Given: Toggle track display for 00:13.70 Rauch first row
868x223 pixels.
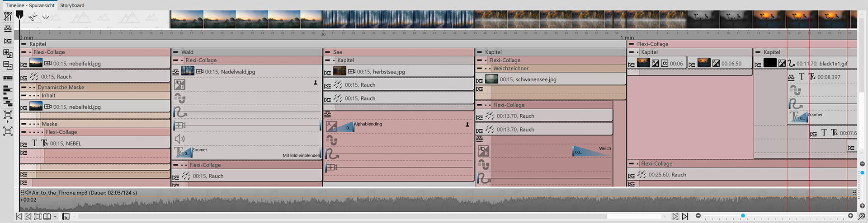Looking at the screenshot, I should (480, 117).
